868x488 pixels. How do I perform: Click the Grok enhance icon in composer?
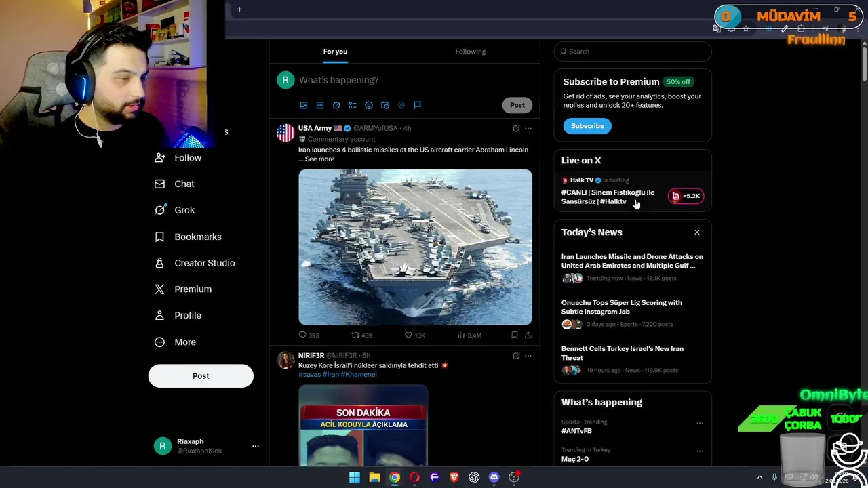[x=336, y=105]
